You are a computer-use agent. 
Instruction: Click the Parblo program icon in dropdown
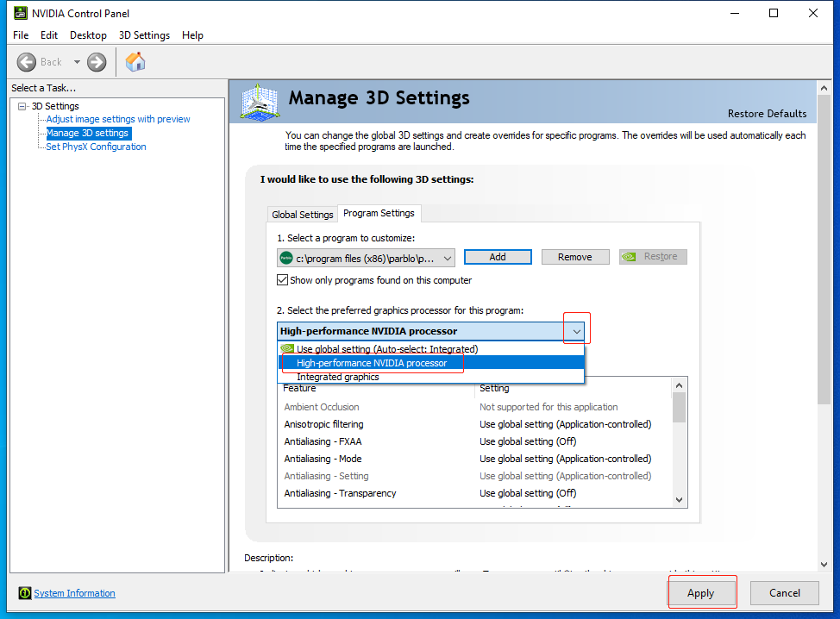click(286, 258)
